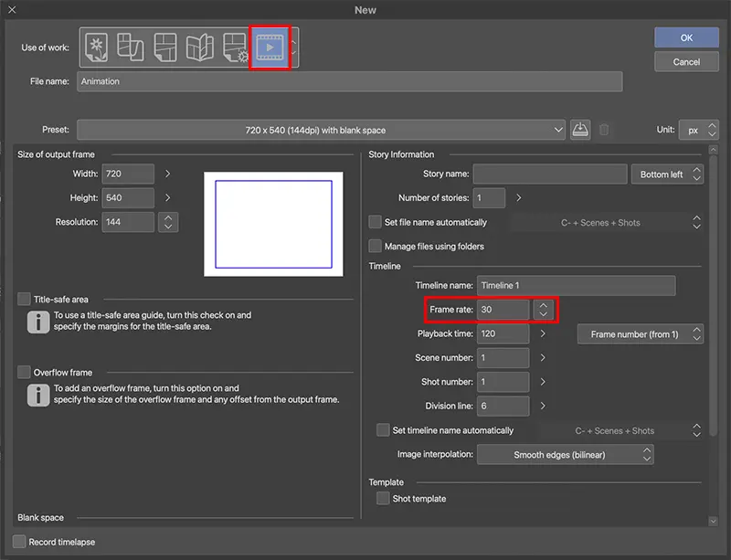The height and width of the screenshot is (560, 731).
Task: Expand the Scene number arrow
Action: pos(543,357)
